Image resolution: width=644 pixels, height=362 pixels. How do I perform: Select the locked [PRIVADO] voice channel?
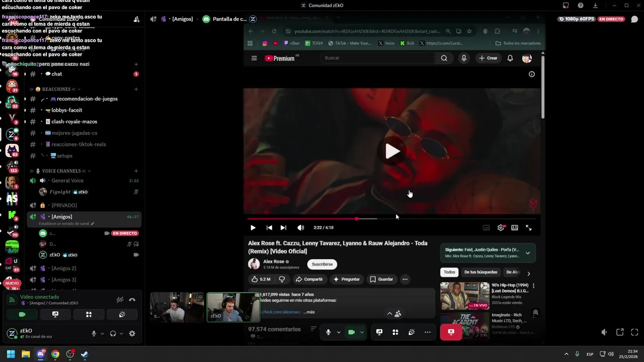pyautogui.click(x=83, y=205)
